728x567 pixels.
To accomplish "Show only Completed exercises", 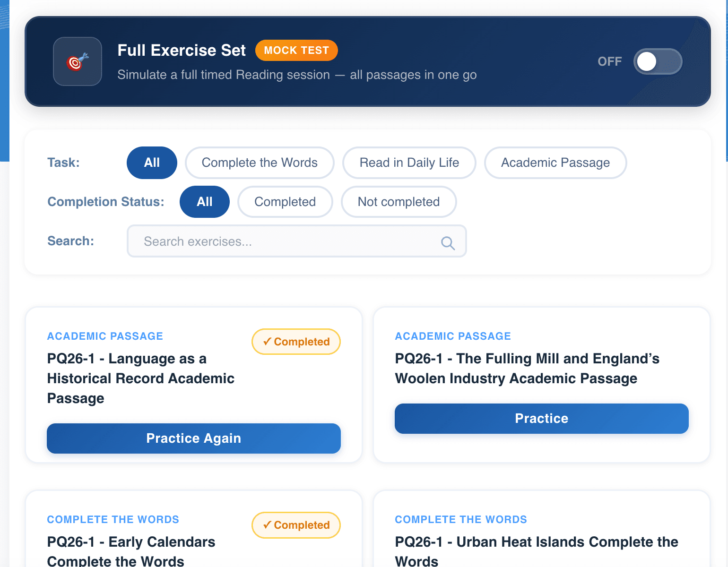I will coord(285,202).
